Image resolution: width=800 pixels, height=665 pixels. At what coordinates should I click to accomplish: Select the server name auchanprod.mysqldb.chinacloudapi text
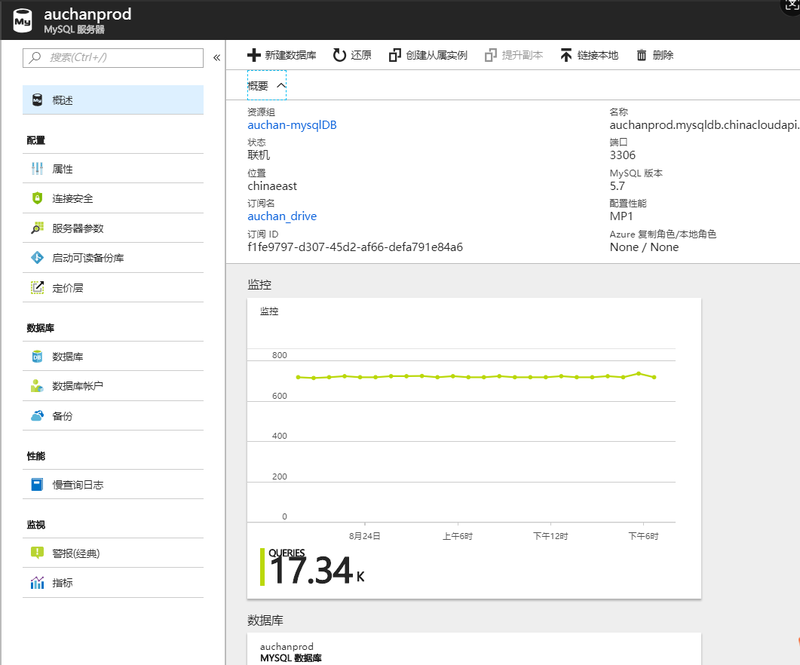pyautogui.click(x=705, y=125)
